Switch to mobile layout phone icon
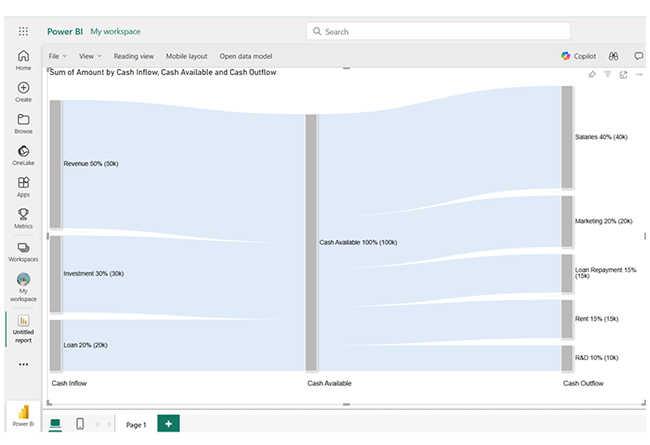650x445 pixels. pyautogui.click(x=80, y=424)
